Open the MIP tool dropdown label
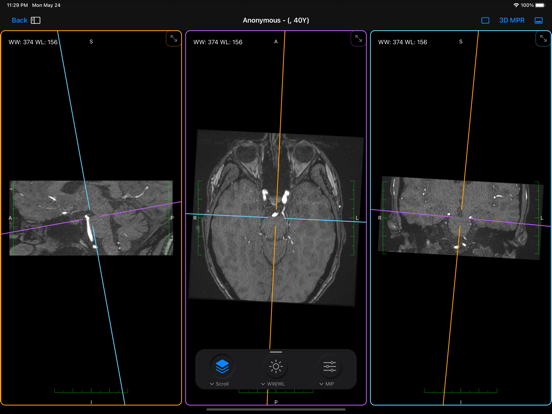Image resolution: width=552 pixels, height=414 pixels. (327, 384)
